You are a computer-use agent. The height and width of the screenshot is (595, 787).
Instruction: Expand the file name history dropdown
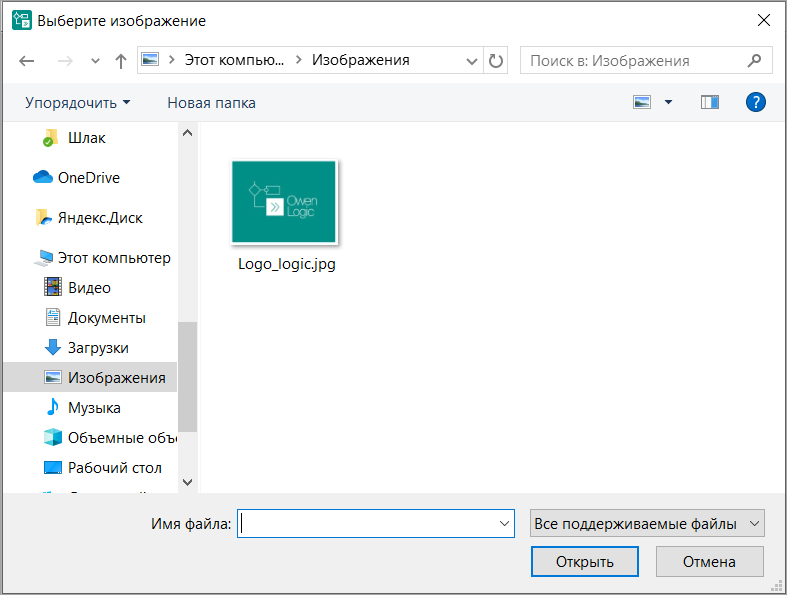point(504,524)
